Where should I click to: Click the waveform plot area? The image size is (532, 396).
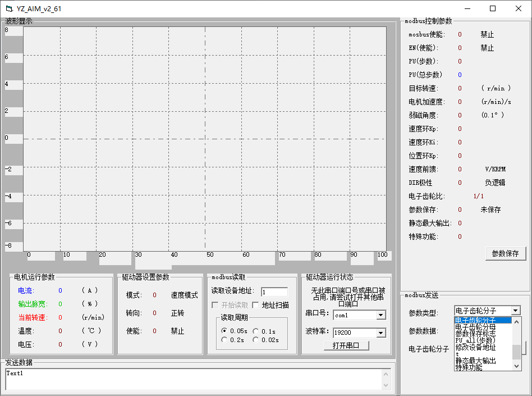[205, 139]
